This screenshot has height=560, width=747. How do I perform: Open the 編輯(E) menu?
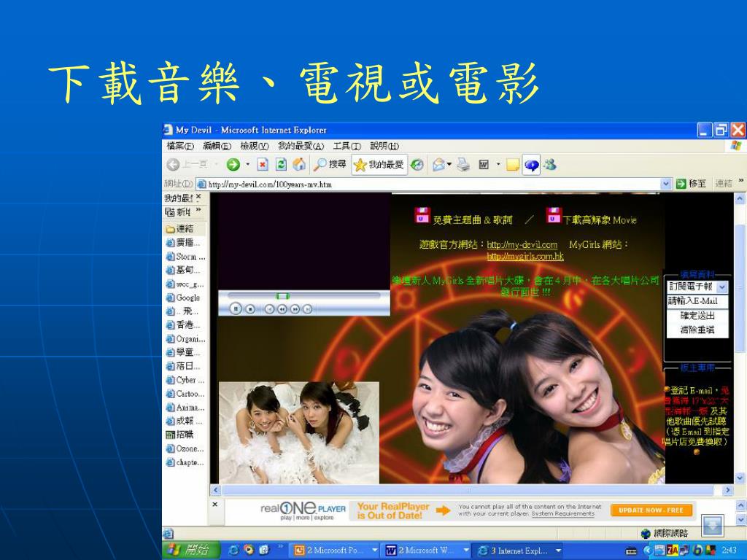pyautogui.click(x=217, y=146)
